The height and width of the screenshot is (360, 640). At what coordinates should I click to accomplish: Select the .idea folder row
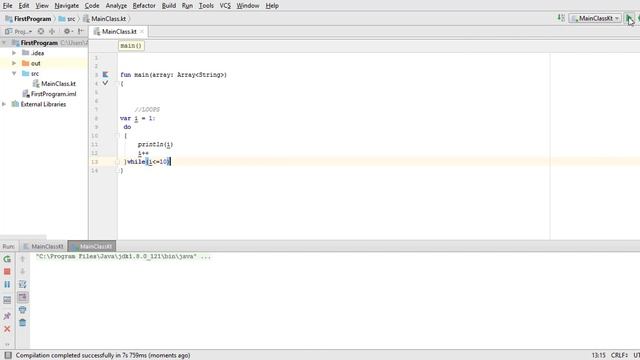click(x=44, y=53)
